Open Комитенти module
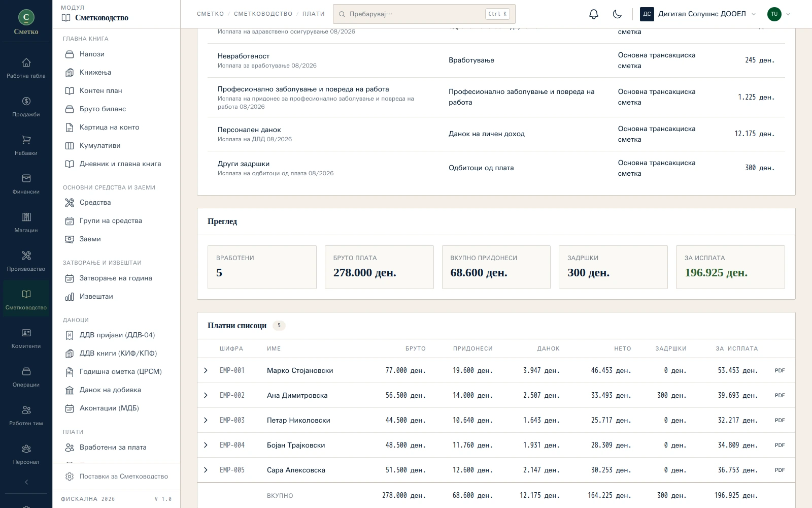This screenshot has height=508, width=812. tap(26, 338)
